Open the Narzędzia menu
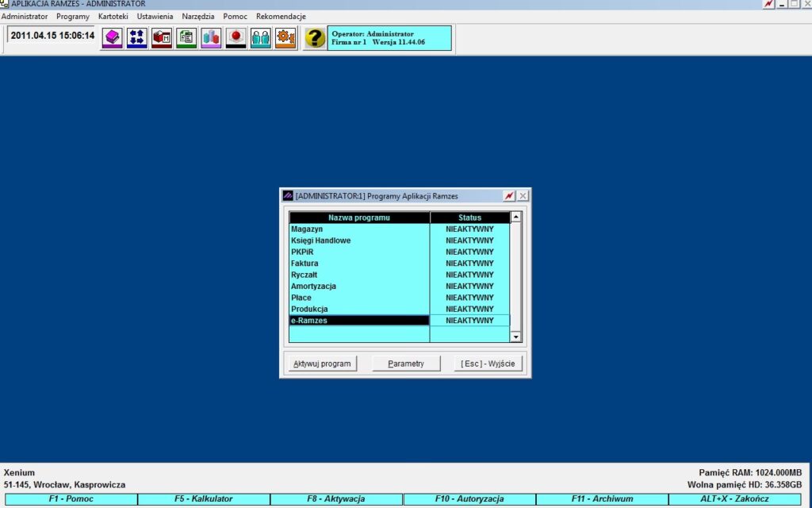The width and height of the screenshot is (812, 508). point(197,17)
